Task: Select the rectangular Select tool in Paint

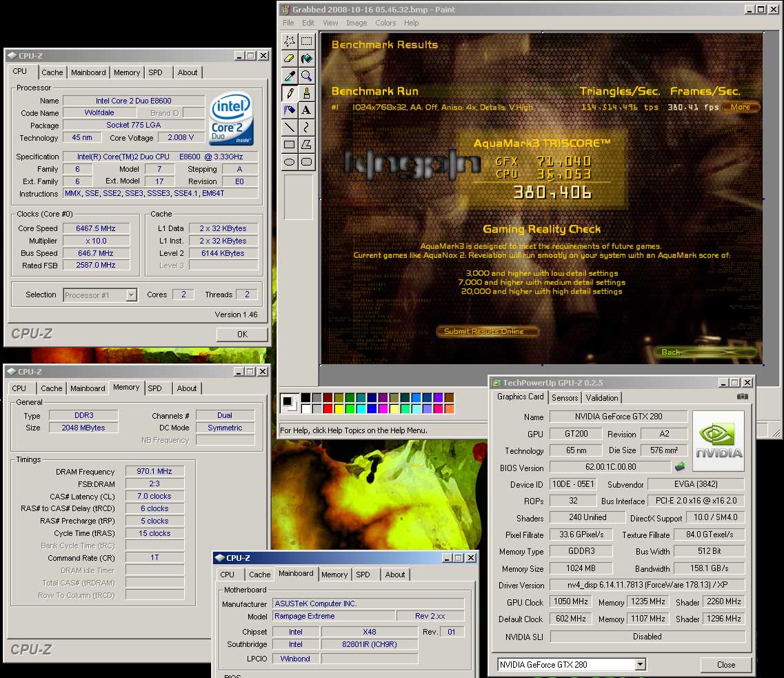Action: (x=307, y=41)
